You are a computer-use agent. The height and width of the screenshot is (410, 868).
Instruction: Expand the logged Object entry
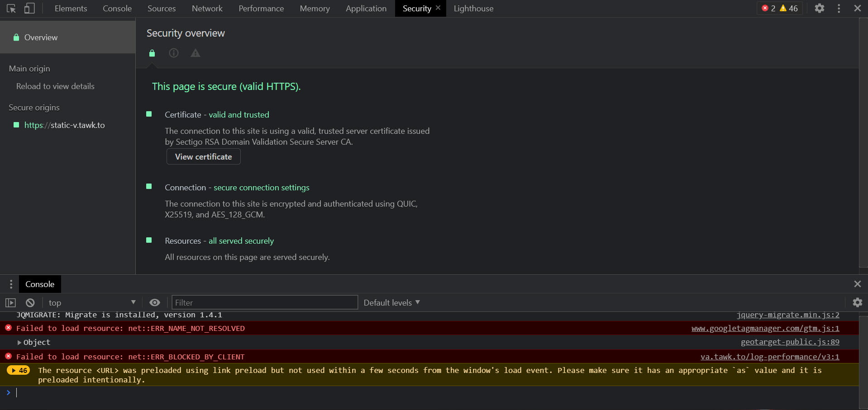pos(19,343)
